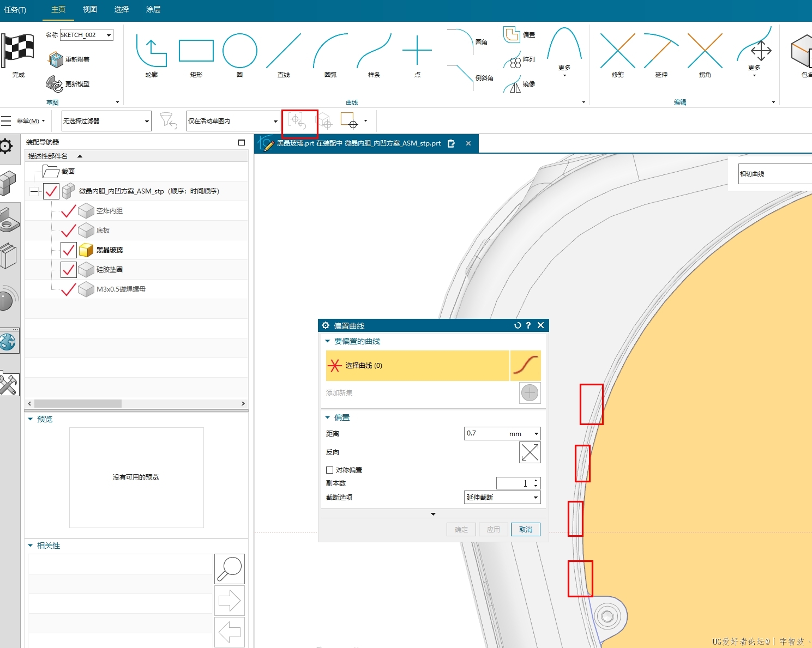Open the Cap Options 延伸截断 dropdown
The width and height of the screenshot is (812, 648).
click(x=502, y=498)
